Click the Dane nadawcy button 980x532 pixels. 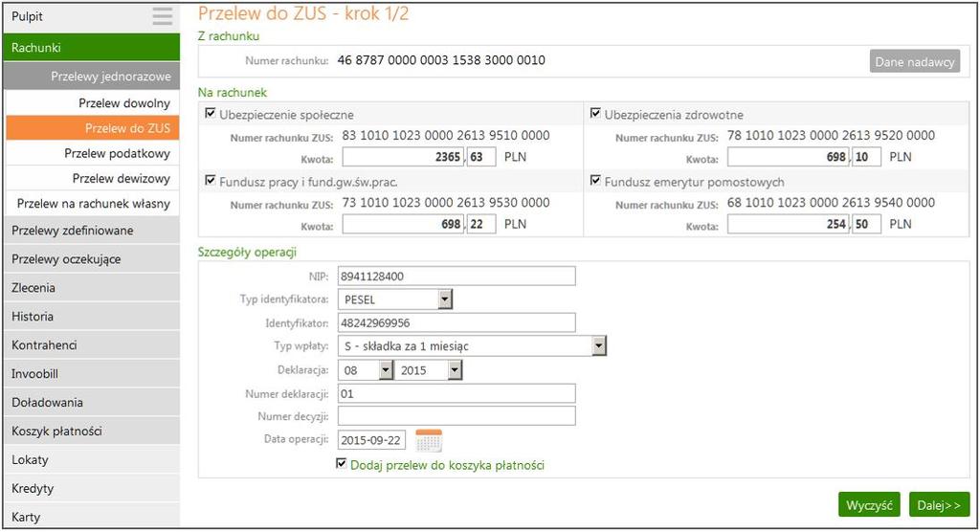pos(914,61)
